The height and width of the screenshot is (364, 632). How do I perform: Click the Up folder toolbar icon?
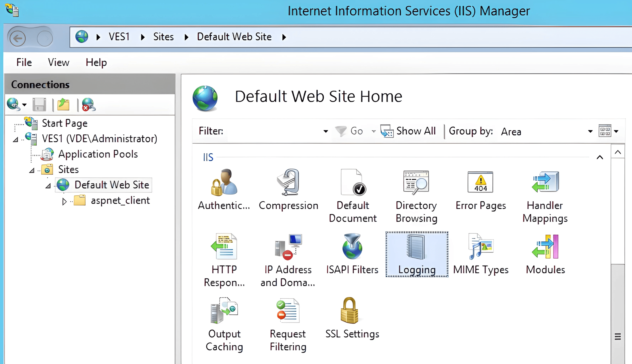coord(63,105)
